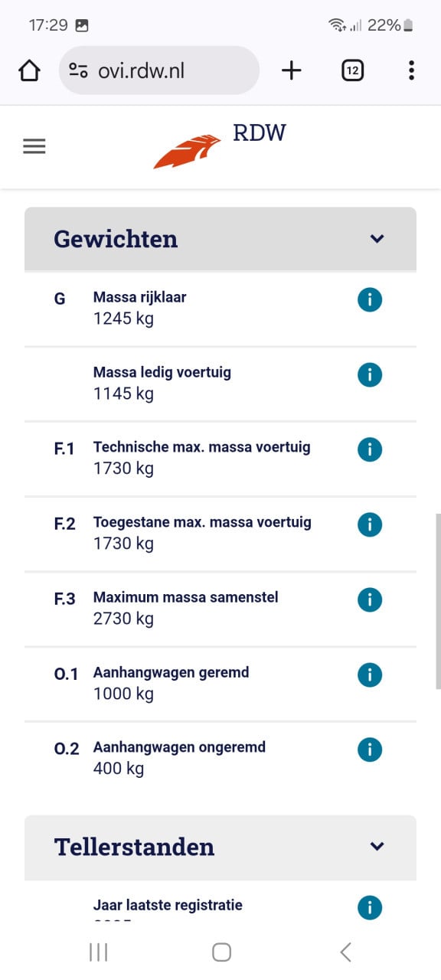Open a new browser tab

[x=292, y=71]
